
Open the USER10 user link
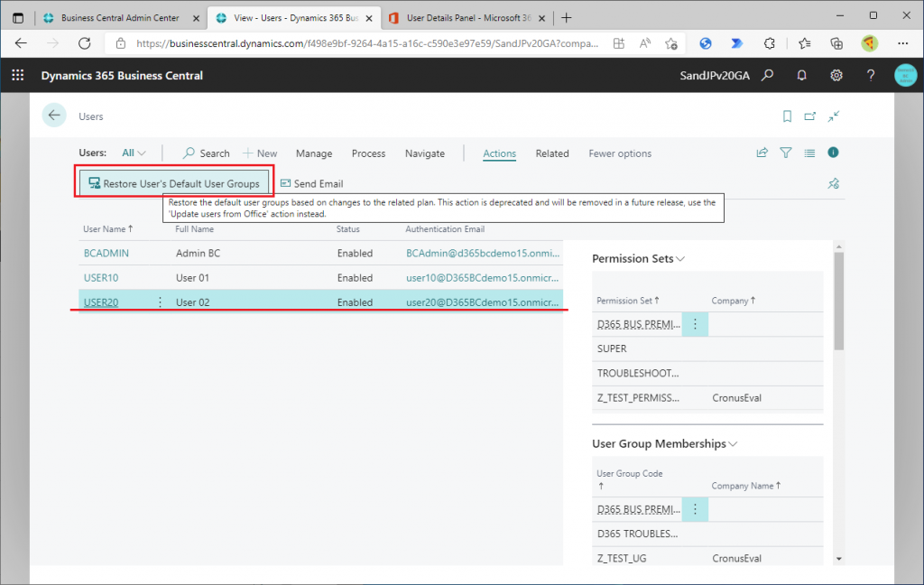coord(101,278)
